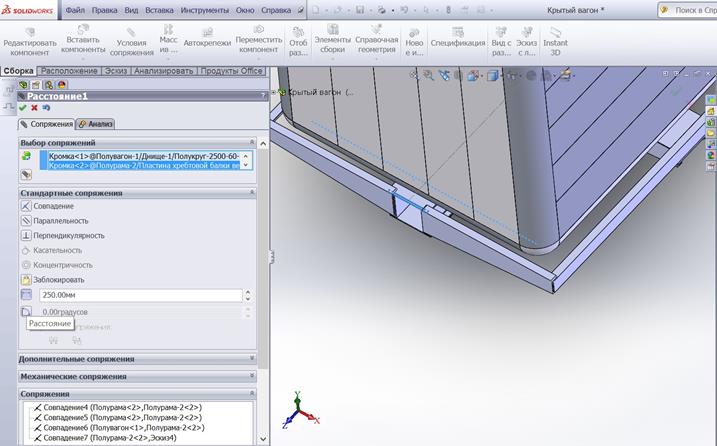The image size is (717, 446).
Task: Open the Спецификация toolbar tool
Action: 457,37
